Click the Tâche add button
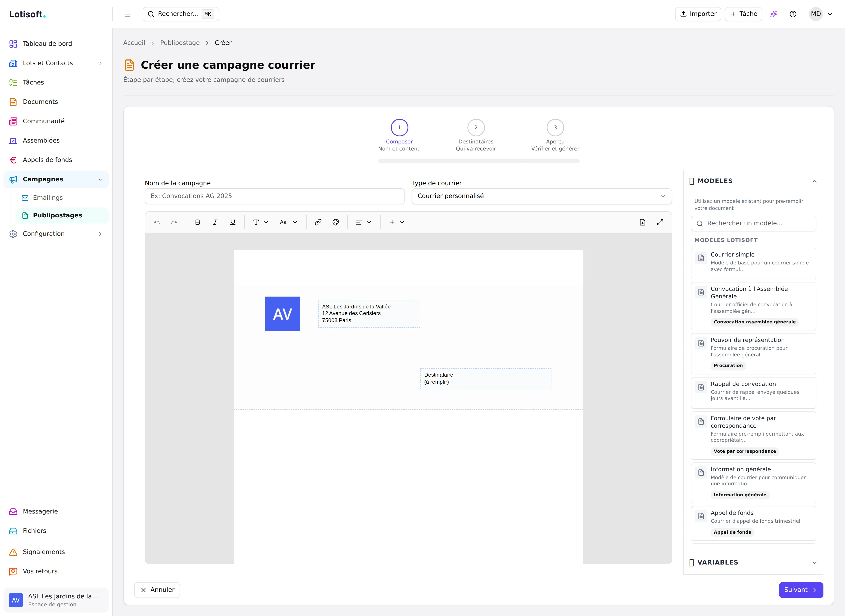The width and height of the screenshot is (845, 616). click(744, 14)
